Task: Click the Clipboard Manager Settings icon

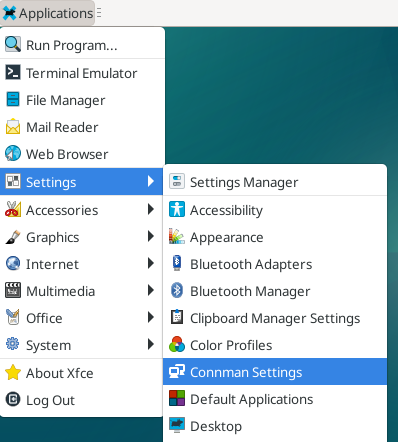Action: coord(177,317)
